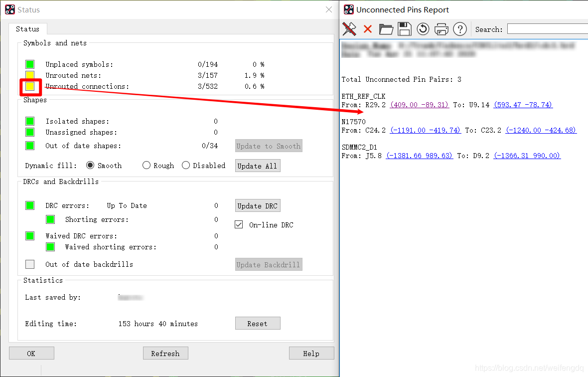Print the Unconnected Pins Report
The image size is (588, 377).
pos(441,29)
